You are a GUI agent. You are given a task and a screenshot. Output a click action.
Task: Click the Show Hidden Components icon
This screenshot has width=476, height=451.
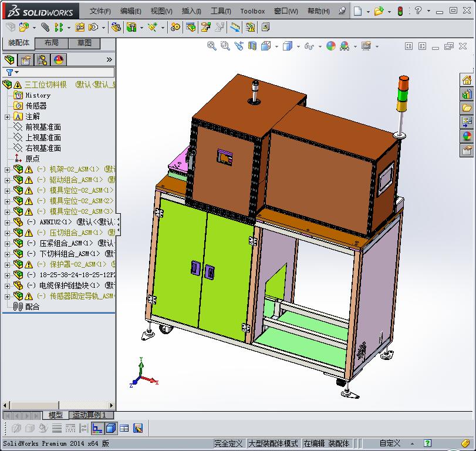pos(116,28)
